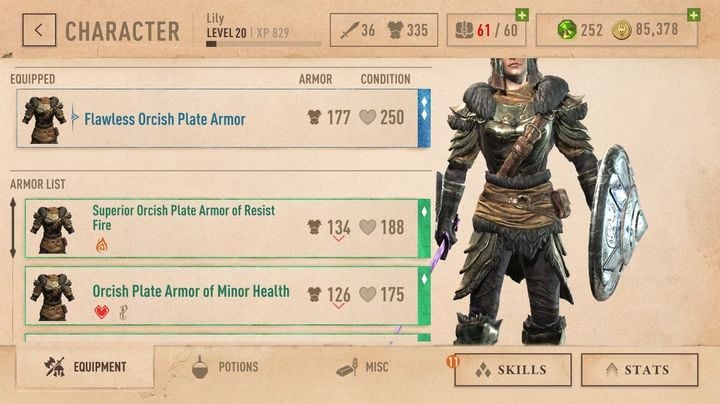The width and height of the screenshot is (720, 404).
Task: Tap the chest inventory capacity icon
Action: 464,30
